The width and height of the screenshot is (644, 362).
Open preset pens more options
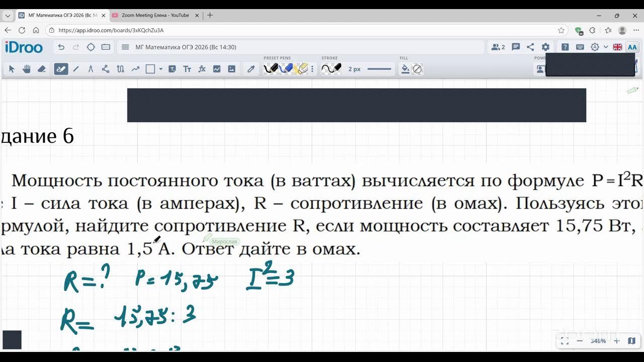(312, 69)
